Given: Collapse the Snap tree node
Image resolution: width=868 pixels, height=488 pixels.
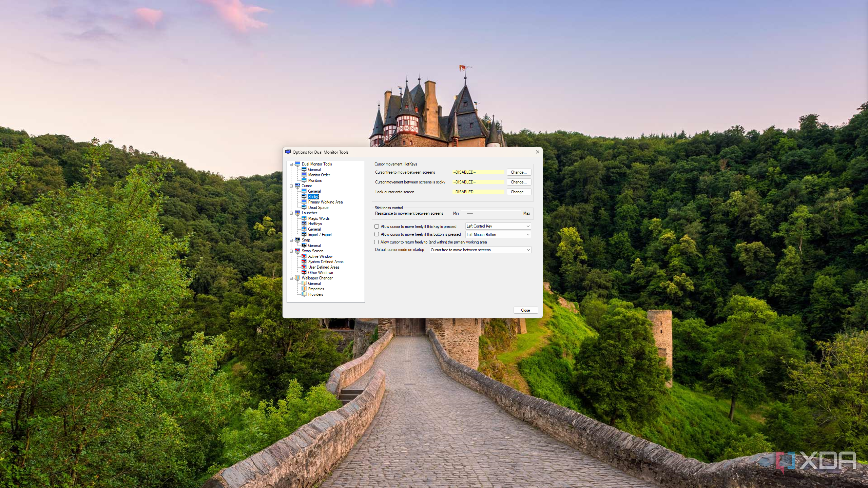Looking at the screenshot, I should (x=291, y=240).
